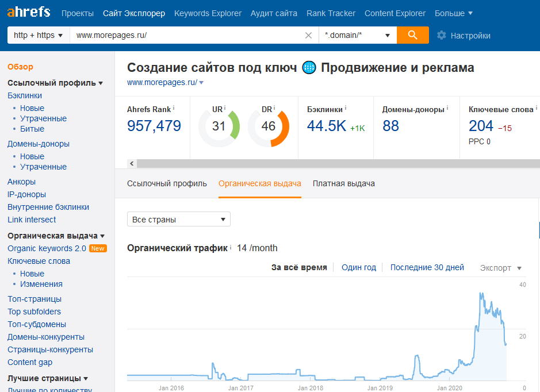Open the *.domain/* mode dropdown
This screenshot has height=392, width=540.
[358, 35]
